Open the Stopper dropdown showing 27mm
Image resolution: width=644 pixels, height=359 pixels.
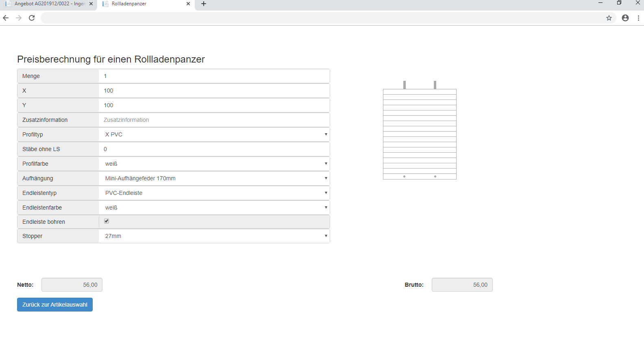coord(214,236)
